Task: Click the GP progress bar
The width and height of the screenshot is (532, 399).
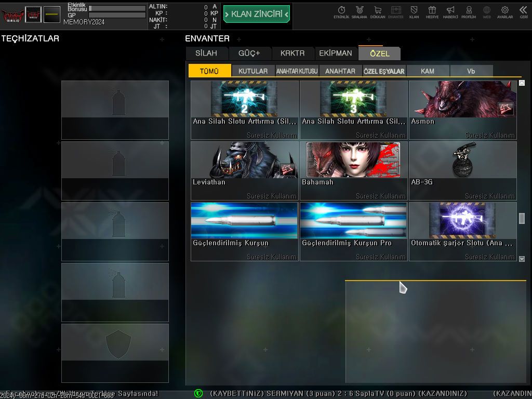Action: [x=117, y=15]
